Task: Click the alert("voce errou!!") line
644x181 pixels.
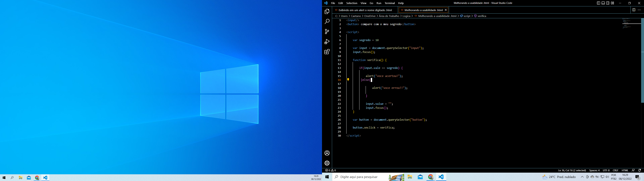Action: (x=390, y=88)
